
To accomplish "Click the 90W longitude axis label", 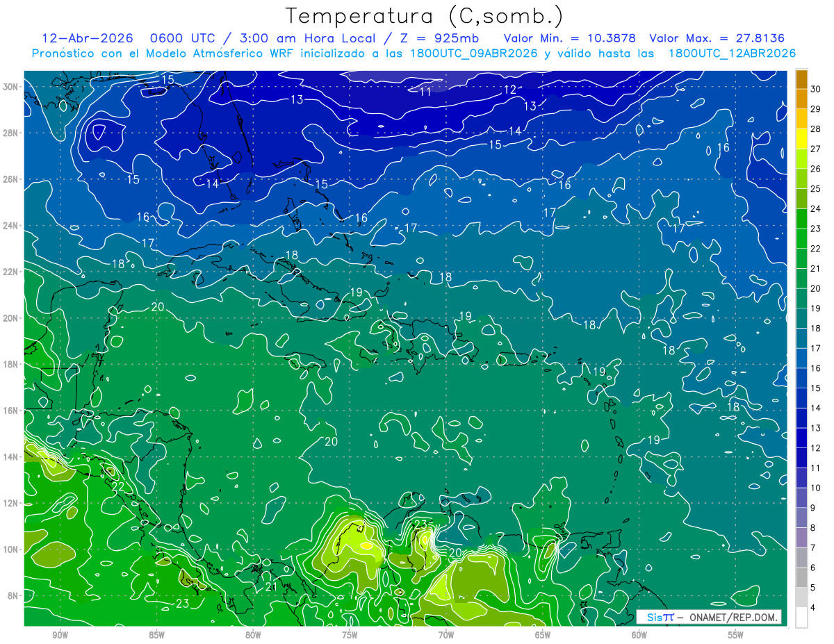I will (x=60, y=635).
